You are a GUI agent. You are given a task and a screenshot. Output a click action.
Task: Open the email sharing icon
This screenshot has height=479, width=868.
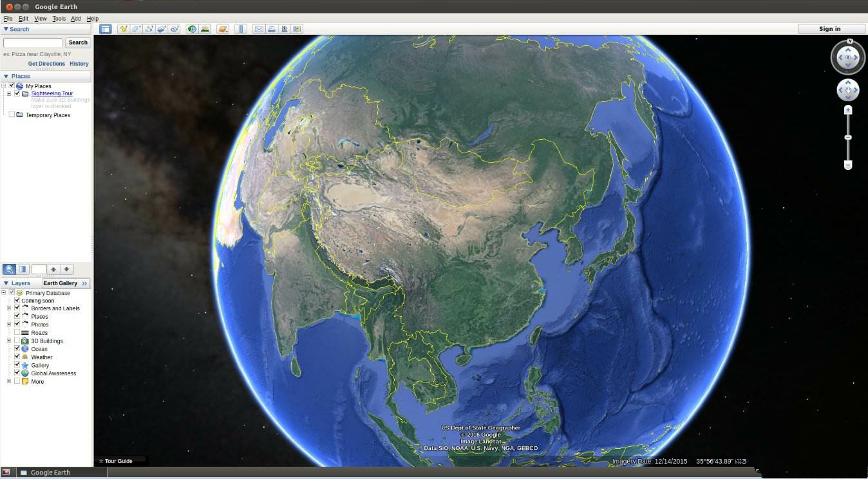point(259,28)
